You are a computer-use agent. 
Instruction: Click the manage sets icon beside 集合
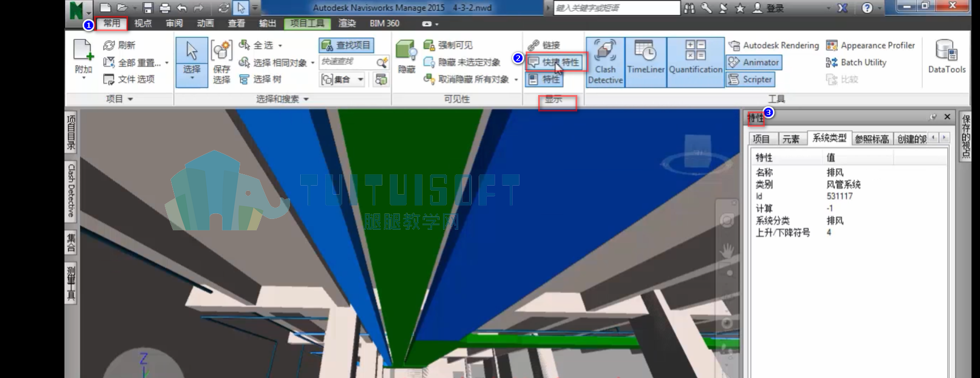[381, 79]
